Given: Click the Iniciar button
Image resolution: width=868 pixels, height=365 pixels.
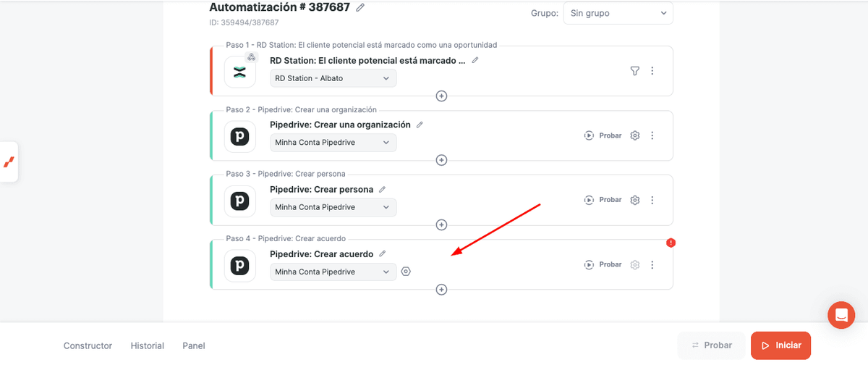Looking at the screenshot, I should point(780,345).
